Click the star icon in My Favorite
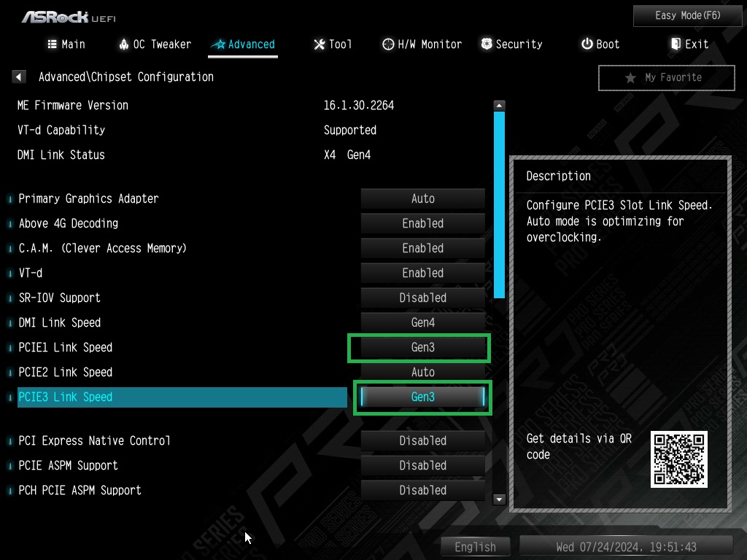747x560 pixels. coord(630,78)
